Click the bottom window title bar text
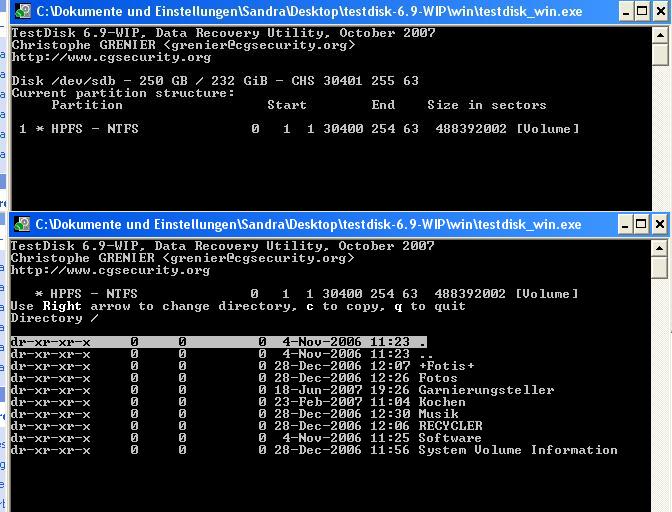 point(308,225)
